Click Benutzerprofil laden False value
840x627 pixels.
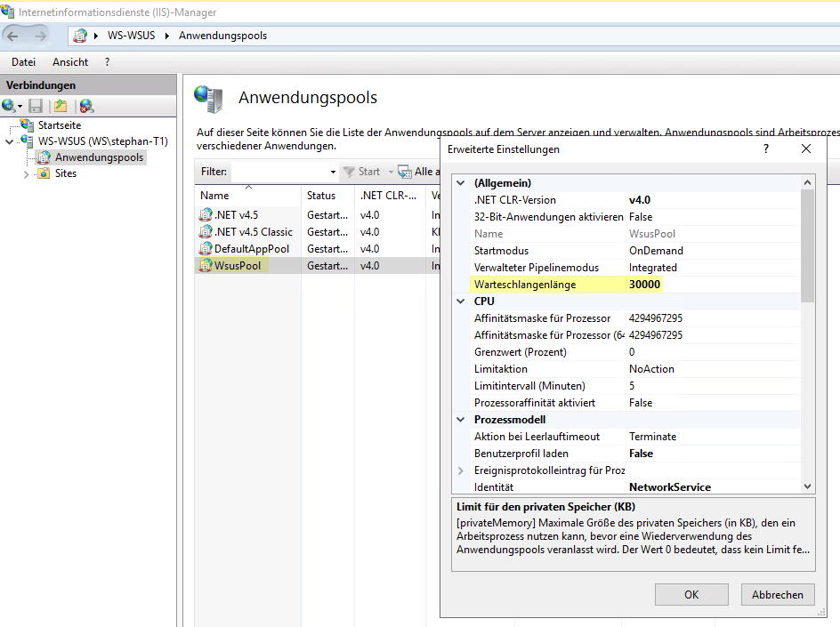tap(641, 454)
